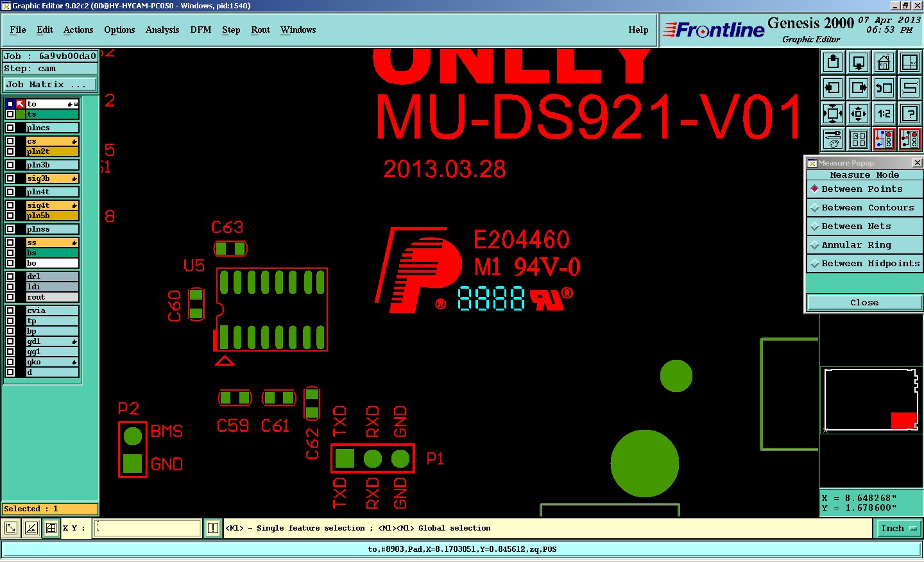
Task: Click the pan down view icon
Action: (x=859, y=62)
